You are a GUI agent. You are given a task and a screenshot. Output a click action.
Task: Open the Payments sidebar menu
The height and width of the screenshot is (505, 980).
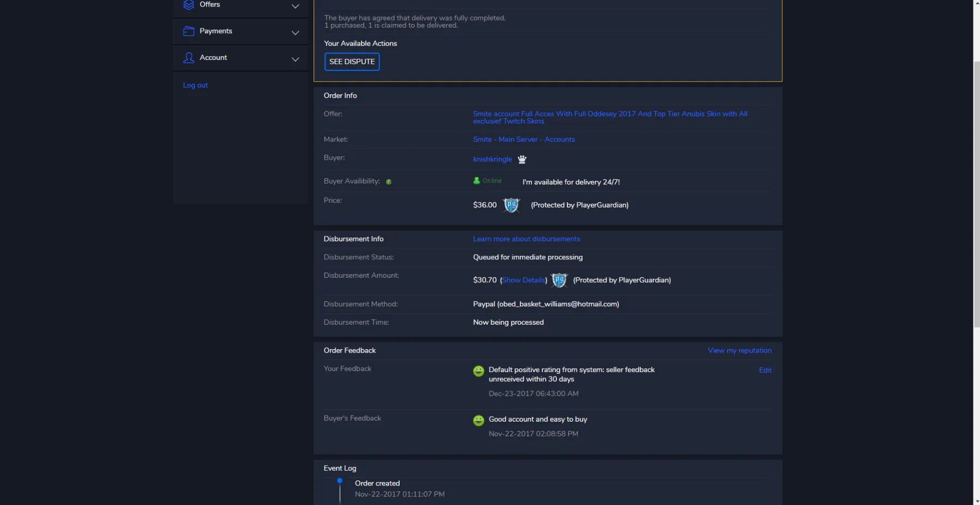click(x=241, y=32)
